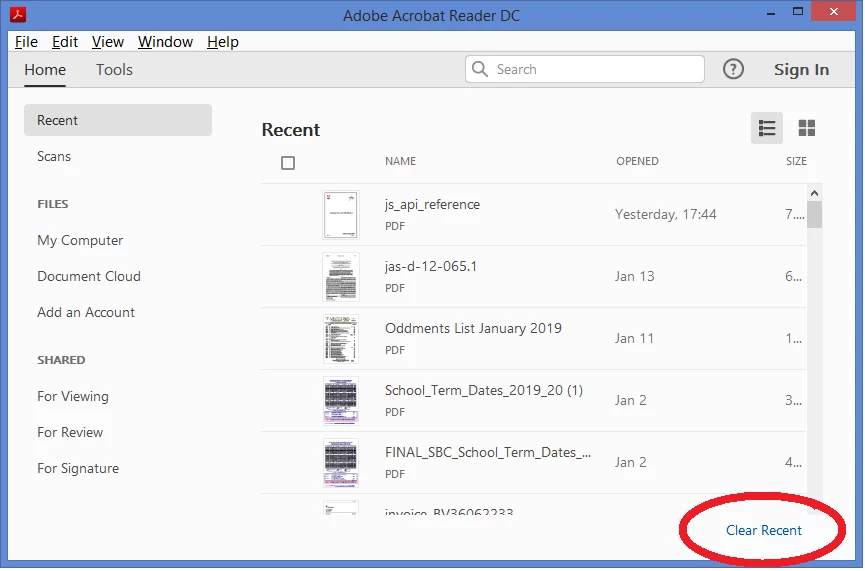This screenshot has width=865, height=571.
Task: Switch to the Home tab
Action: click(x=45, y=70)
